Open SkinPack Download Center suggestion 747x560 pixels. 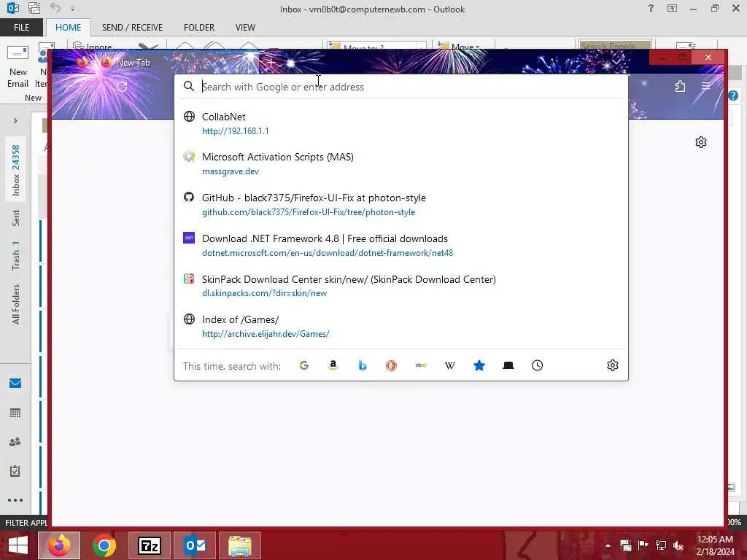point(401,286)
